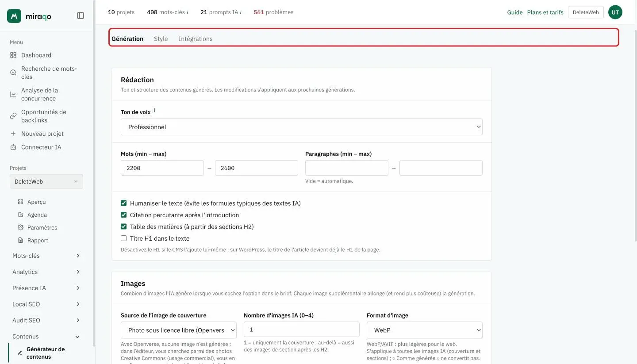
Task: Click the Connecteur IA robot icon
Action: tap(13, 147)
